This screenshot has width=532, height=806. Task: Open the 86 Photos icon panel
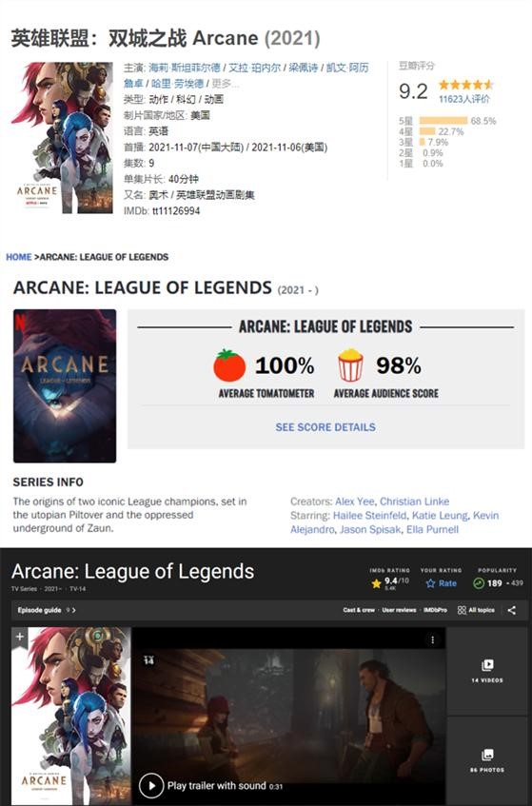(x=487, y=760)
